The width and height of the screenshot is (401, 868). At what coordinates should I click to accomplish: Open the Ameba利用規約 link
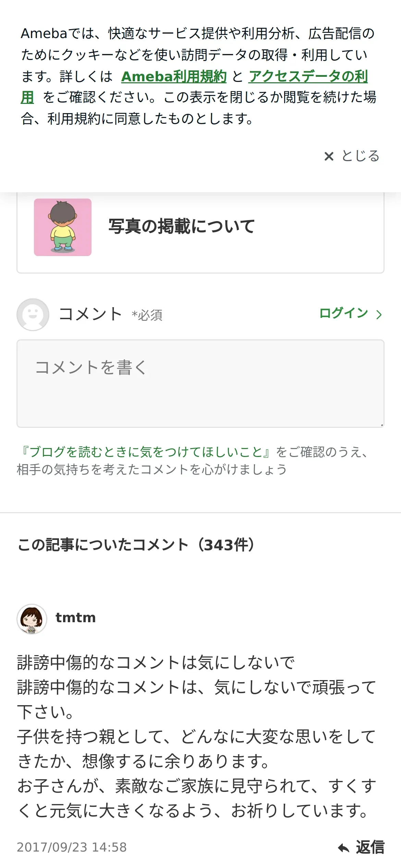coord(174,76)
